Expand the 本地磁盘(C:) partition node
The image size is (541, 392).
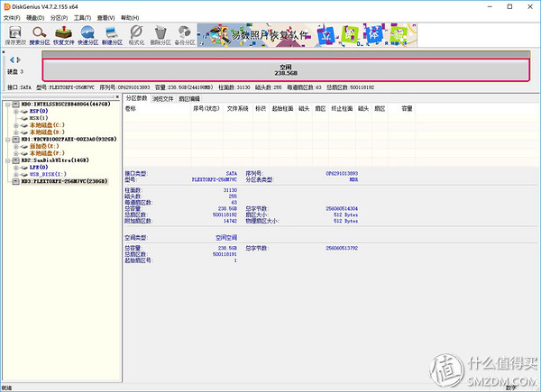tap(16, 125)
